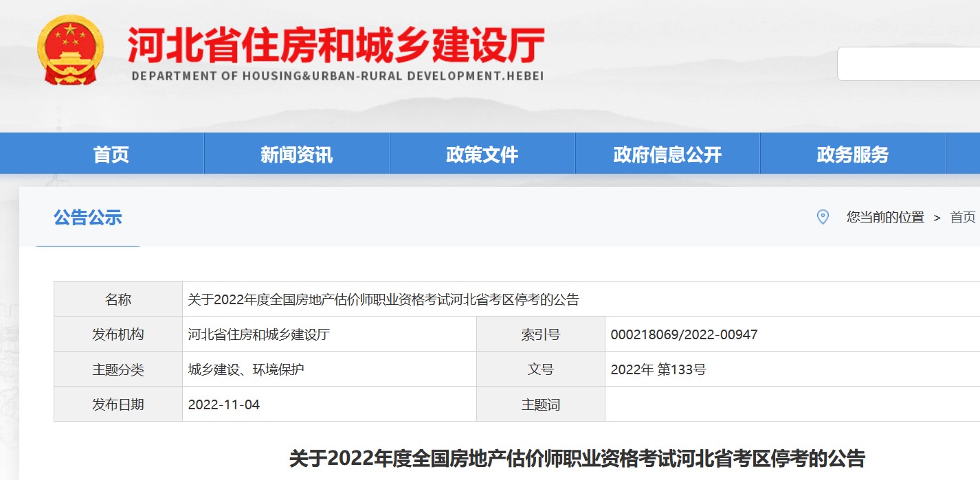
Task: Select the 公告公示 tab
Action: click(87, 218)
